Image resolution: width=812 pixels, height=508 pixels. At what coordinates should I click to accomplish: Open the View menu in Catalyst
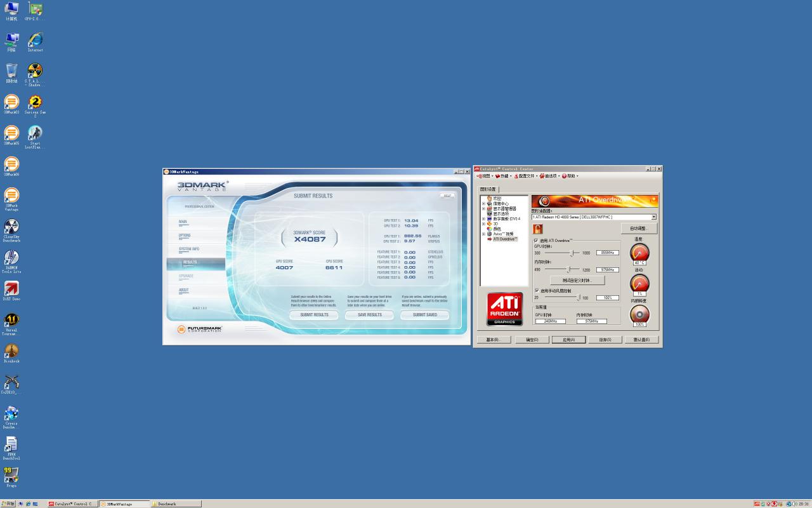click(x=485, y=176)
